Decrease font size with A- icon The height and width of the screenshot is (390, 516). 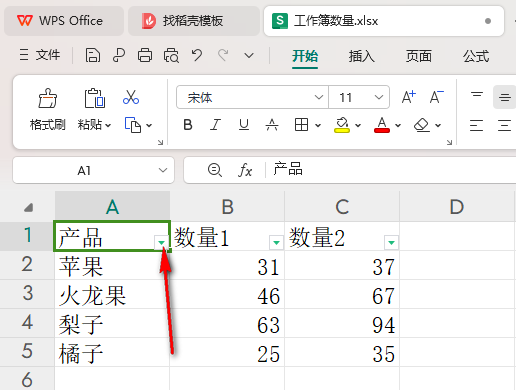(436, 97)
